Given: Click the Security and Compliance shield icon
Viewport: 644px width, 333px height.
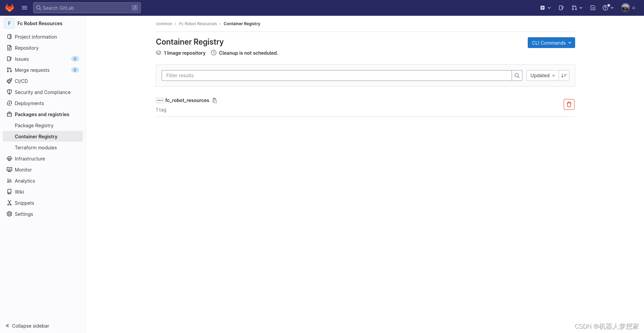Looking at the screenshot, I should pyautogui.click(x=9, y=92).
